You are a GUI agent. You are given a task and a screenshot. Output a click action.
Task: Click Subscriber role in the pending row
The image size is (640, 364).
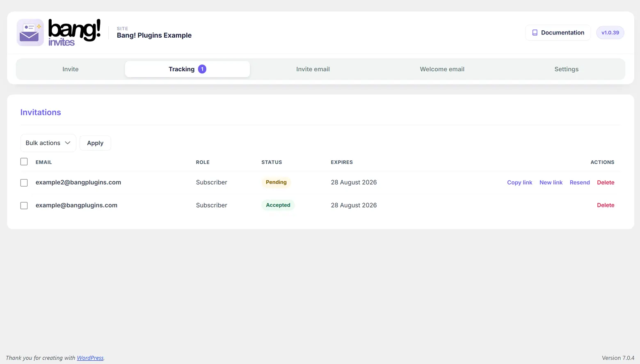[x=211, y=182]
